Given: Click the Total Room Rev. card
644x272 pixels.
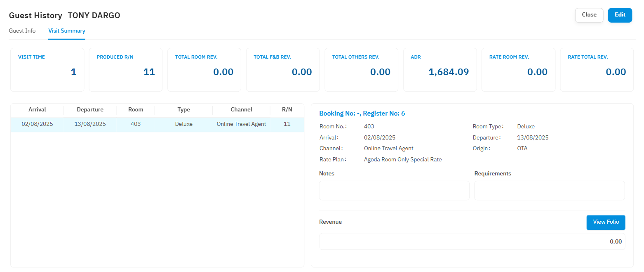Looking at the screenshot, I should (204, 69).
